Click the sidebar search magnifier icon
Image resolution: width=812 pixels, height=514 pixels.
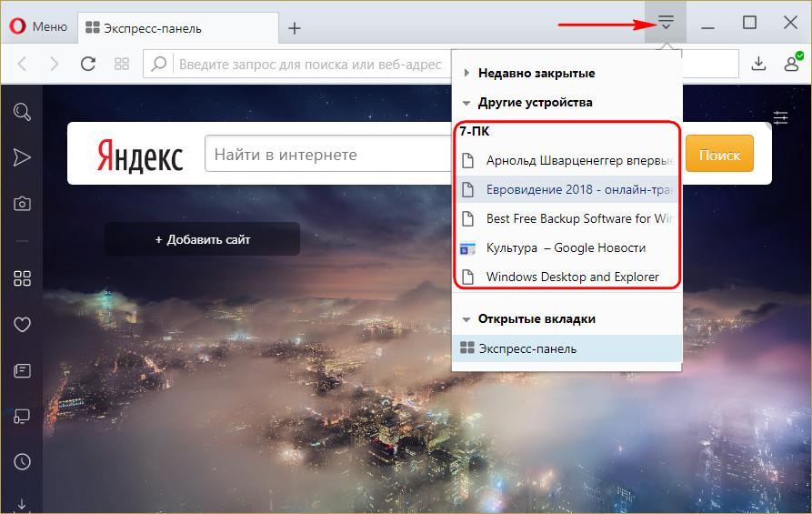click(22, 112)
